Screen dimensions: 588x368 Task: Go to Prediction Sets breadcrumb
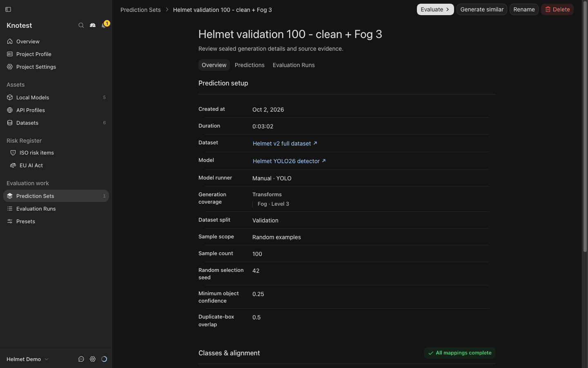pyautogui.click(x=140, y=10)
